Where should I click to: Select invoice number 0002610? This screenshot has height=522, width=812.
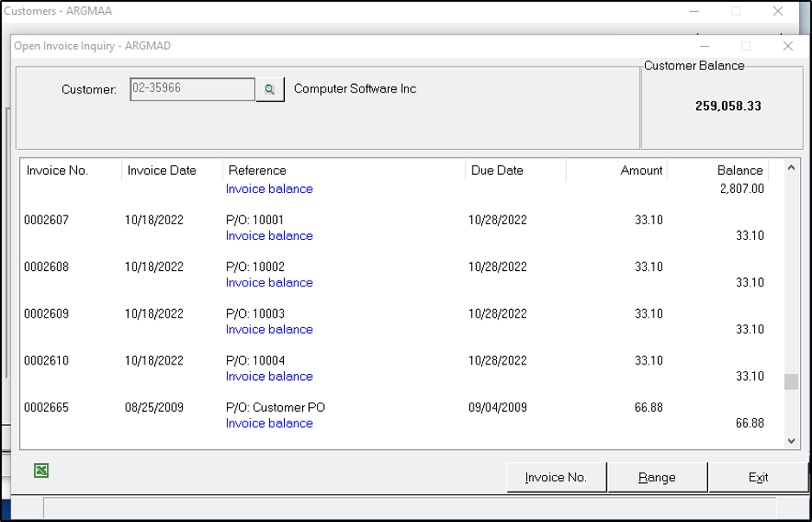[x=47, y=360]
